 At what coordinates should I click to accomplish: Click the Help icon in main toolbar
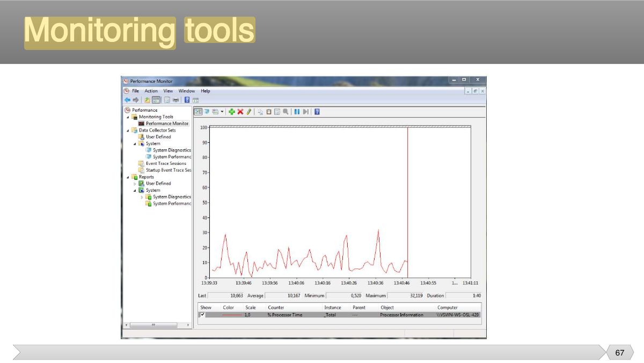187,100
